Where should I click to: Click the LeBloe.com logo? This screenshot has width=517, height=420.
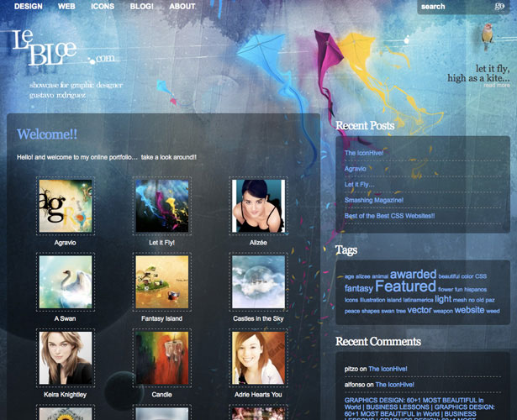63,48
